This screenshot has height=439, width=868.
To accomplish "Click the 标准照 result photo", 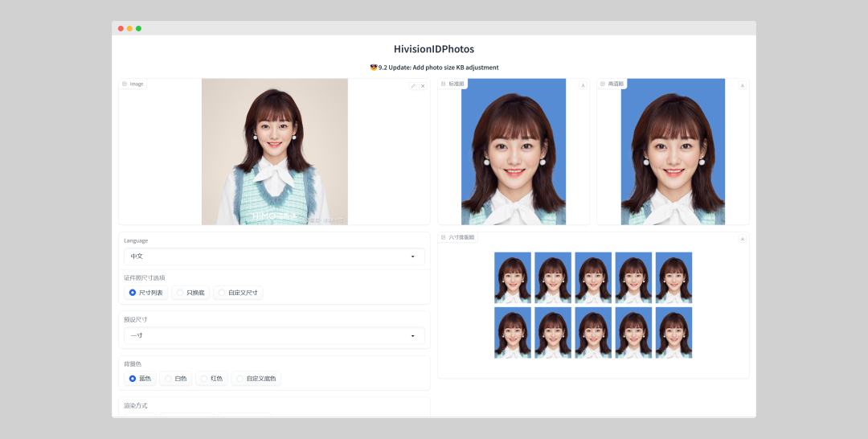I will pos(513,152).
